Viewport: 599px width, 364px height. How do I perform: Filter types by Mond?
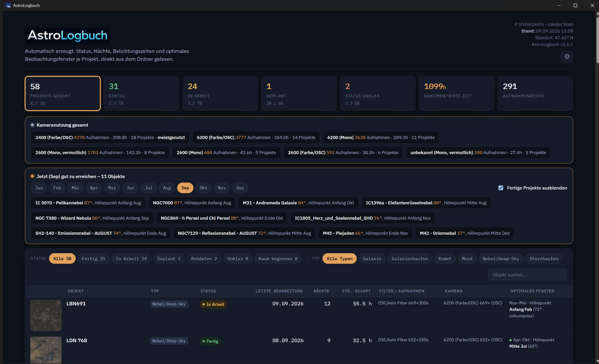click(467, 259)
